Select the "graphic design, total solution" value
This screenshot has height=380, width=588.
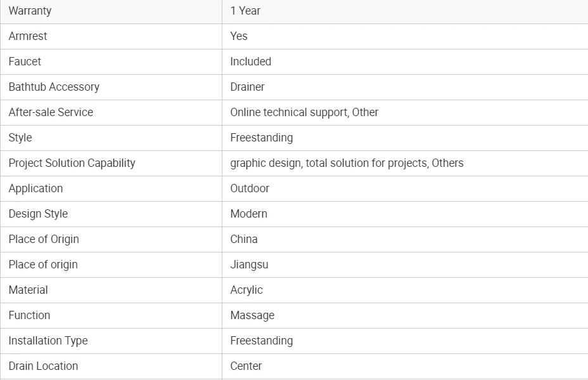pyautogui.click(x=347, y=163)
